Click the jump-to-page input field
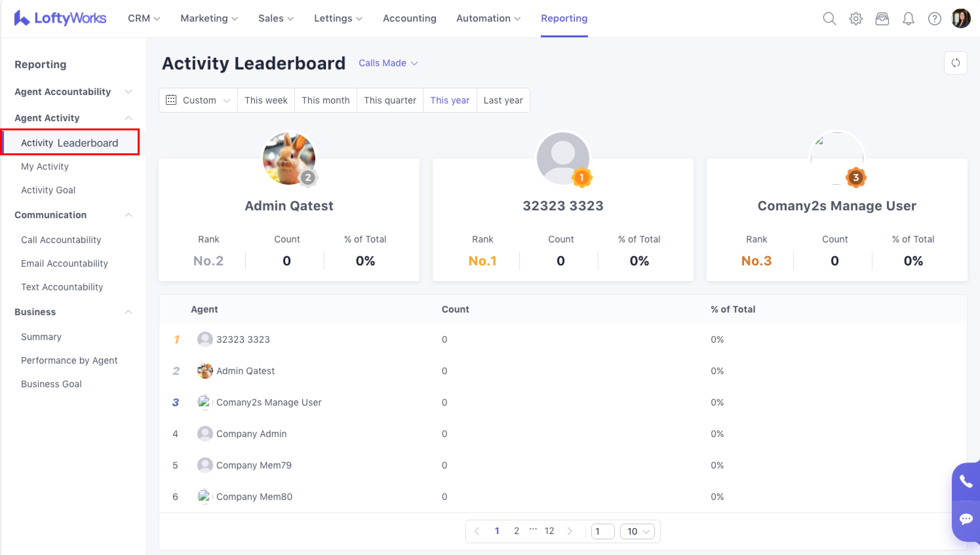980x555 pixels. pyautogui.click(x=602, y=531)
